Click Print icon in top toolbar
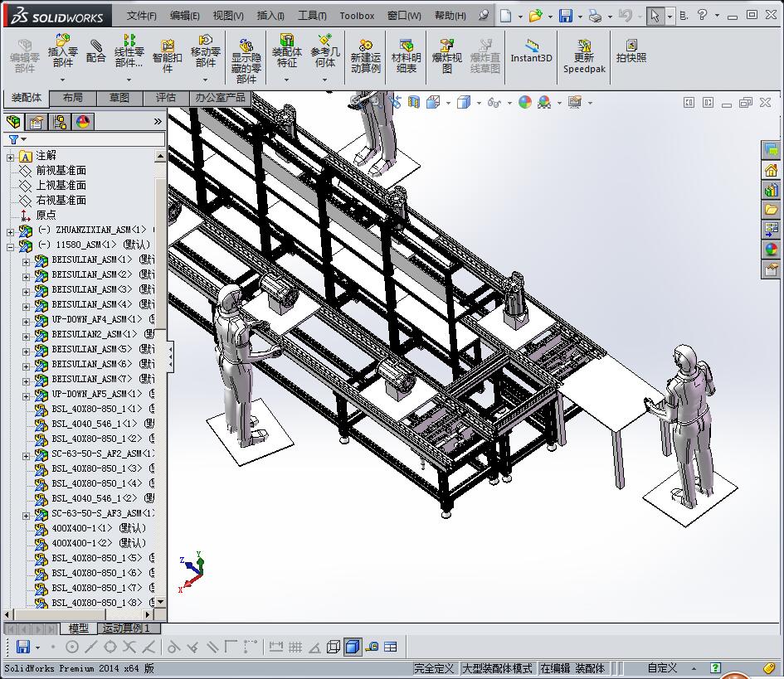The width and height of the screenshot is (784, 679). (595, 16)
